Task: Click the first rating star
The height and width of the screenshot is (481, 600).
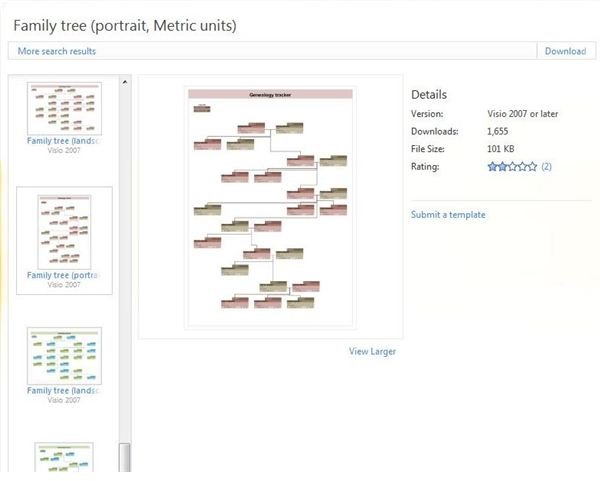Action: click(x=492, y=166)
